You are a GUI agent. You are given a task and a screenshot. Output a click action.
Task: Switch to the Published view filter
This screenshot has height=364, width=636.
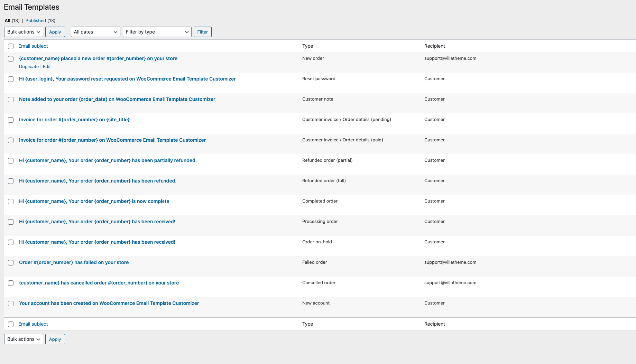(x=36, y=20)
